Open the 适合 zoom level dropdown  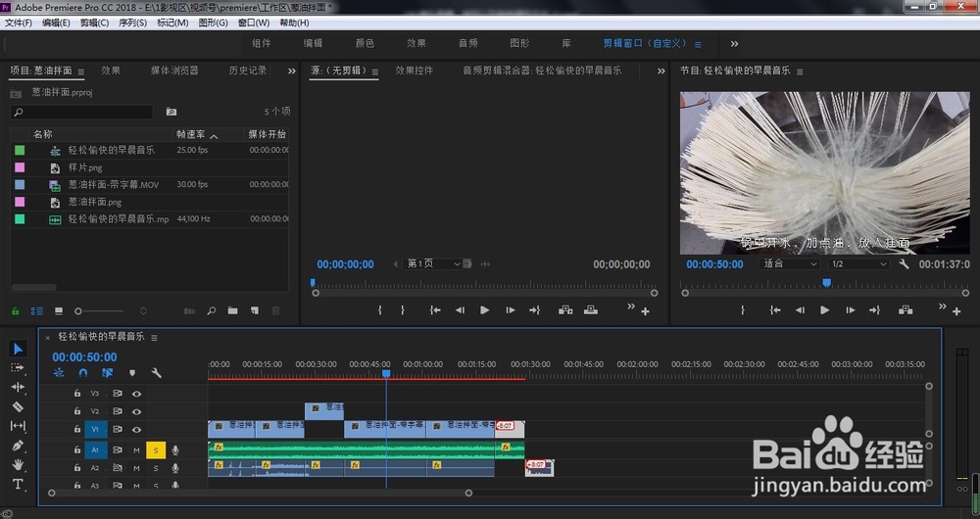pos(789,264)
